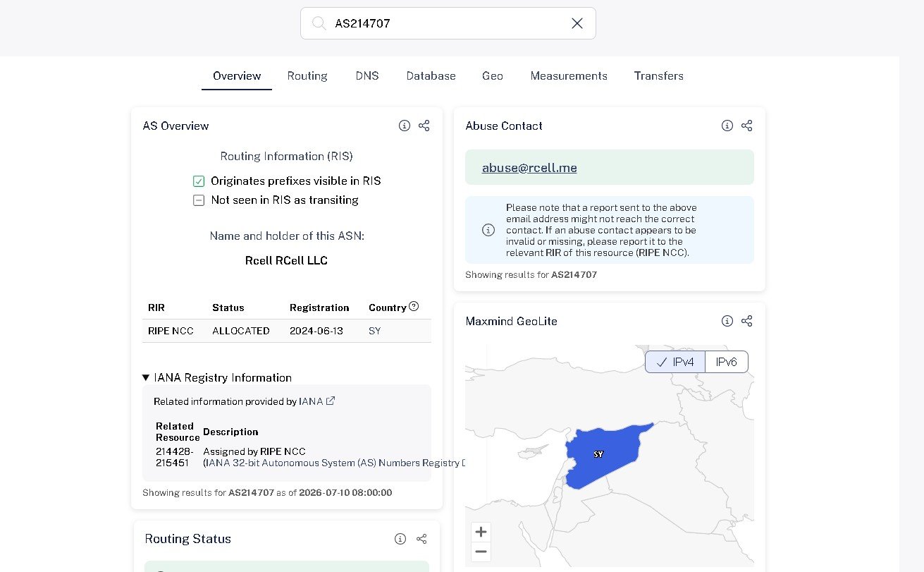The image size is (924, 572).
Task: Show the Transfers tab
Action: (x=658, y=76)
